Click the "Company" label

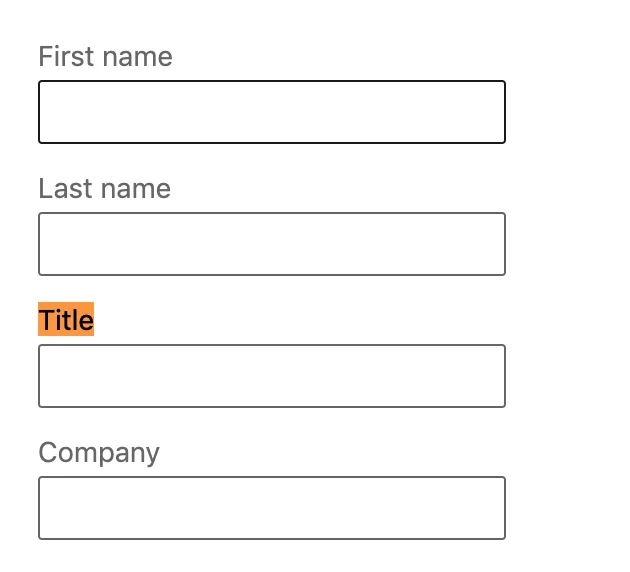tap(99, 453)
